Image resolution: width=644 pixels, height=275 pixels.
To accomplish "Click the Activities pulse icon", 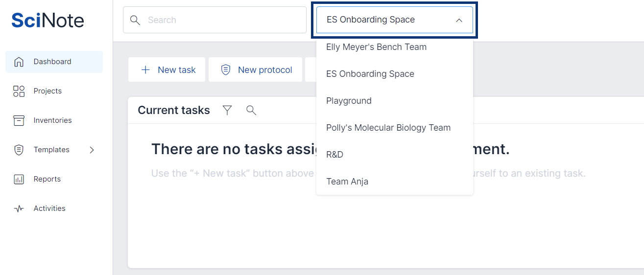I will (19, 208).
